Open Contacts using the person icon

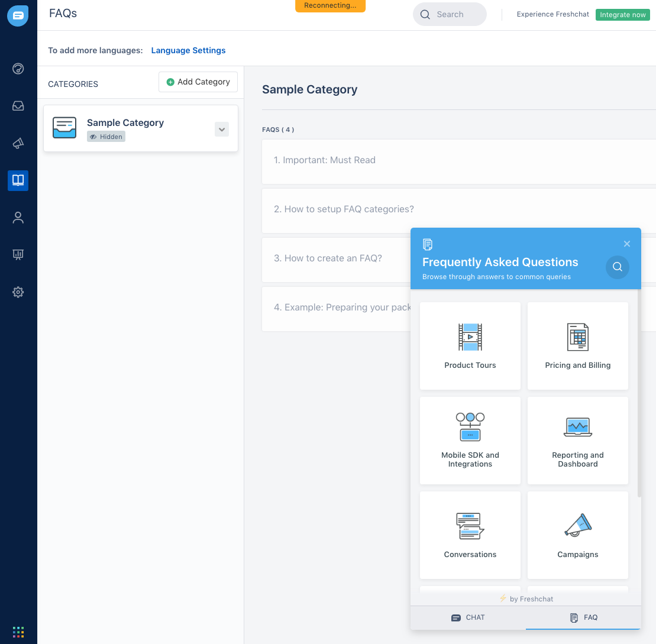18,218
